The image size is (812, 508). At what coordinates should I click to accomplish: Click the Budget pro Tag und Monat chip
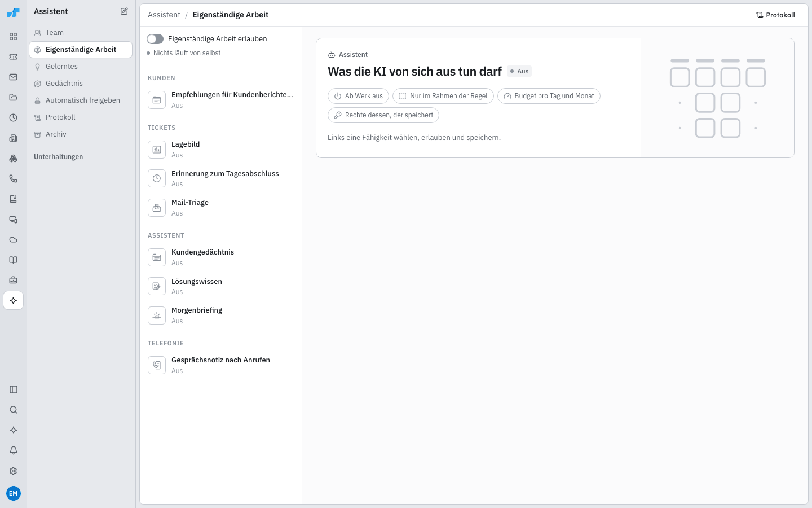549,96
